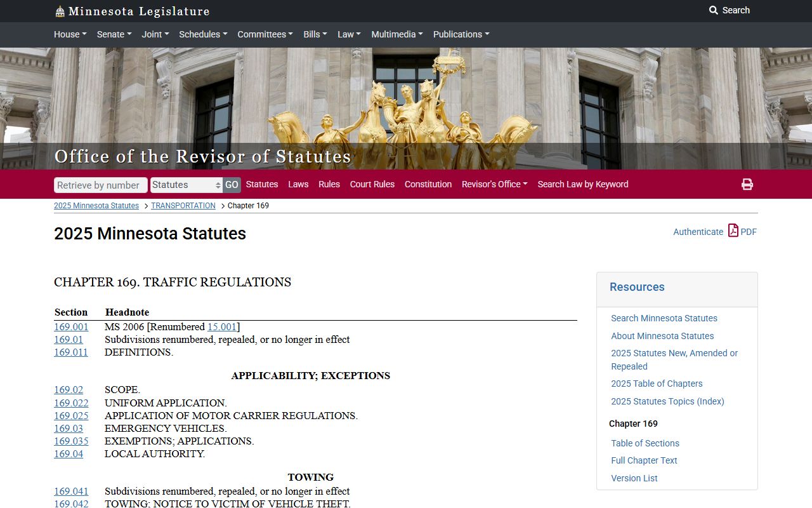Image resolution: width=812 pixels, height=508 pixels.
Task: Expand the Publications menu
Action: tap(461, 34)
